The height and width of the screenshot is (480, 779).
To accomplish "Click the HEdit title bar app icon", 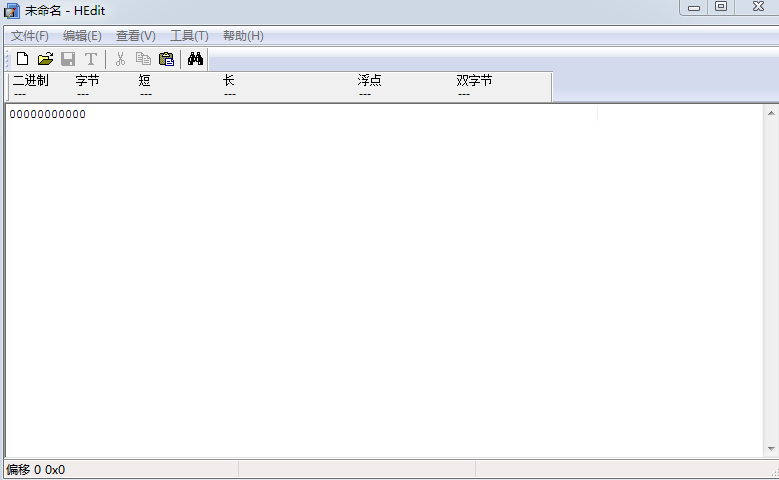I will pyautogui.click(x=12, y=9).
